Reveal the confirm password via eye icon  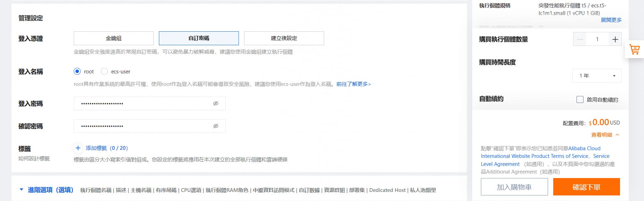[x=216, y=126]
